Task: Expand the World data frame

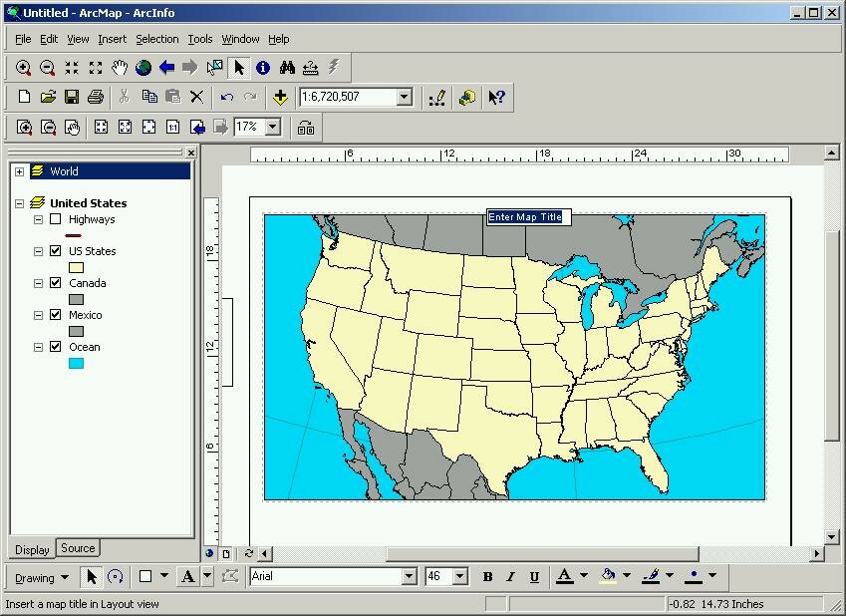Action: [19, 171]
